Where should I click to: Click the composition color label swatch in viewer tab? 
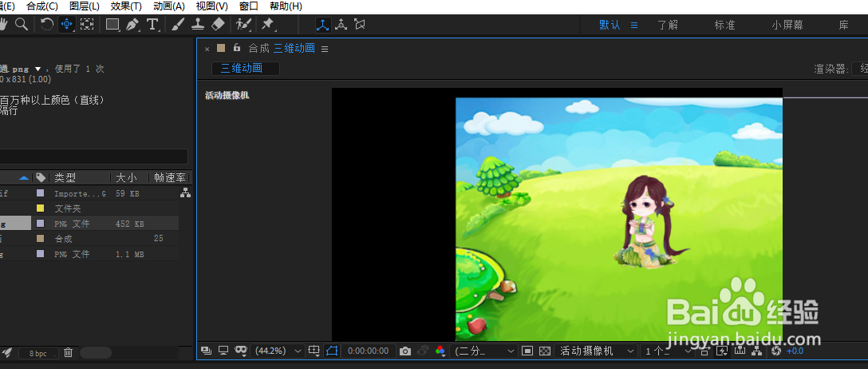click(x=222, y=48)
